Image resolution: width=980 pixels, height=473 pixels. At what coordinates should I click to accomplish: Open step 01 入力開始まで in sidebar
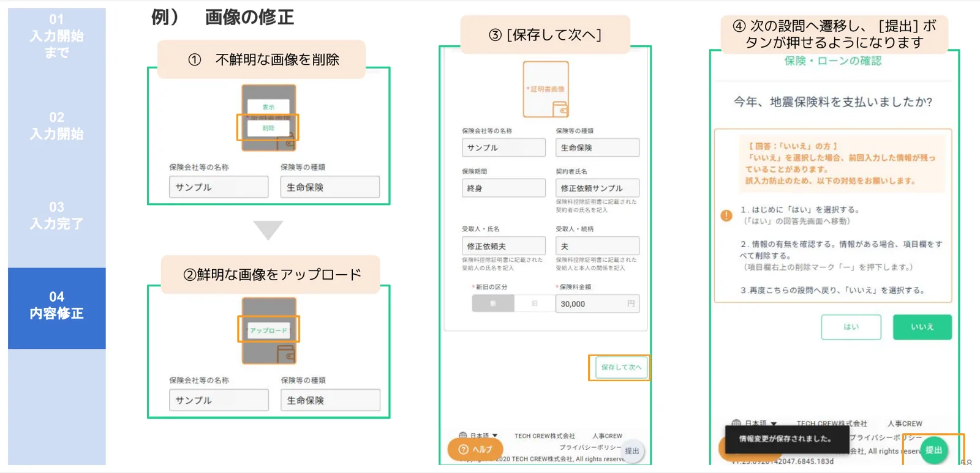point(56,35)
